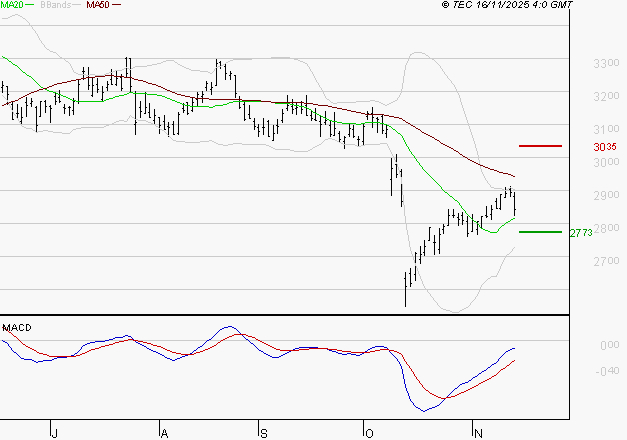Click the MACD panel label
Screen dimensions: 627x440
point(17,328)
